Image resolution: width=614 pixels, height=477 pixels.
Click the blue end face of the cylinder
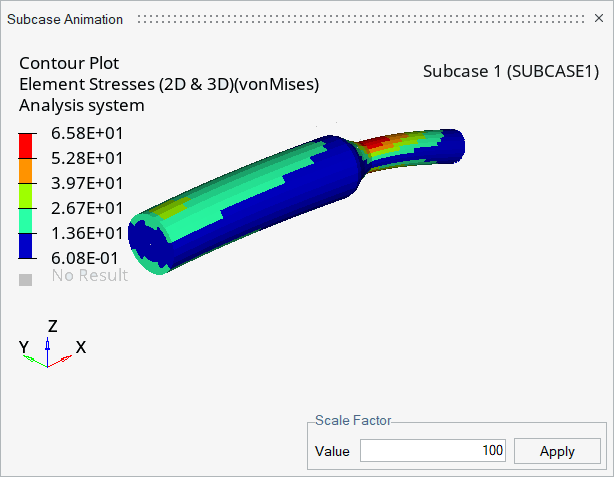click(x=148, y=245)
